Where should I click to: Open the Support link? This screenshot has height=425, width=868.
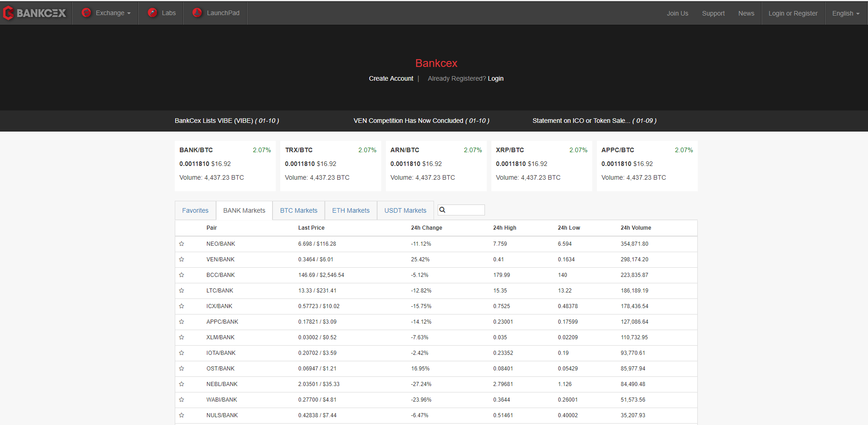click(713, 13)
